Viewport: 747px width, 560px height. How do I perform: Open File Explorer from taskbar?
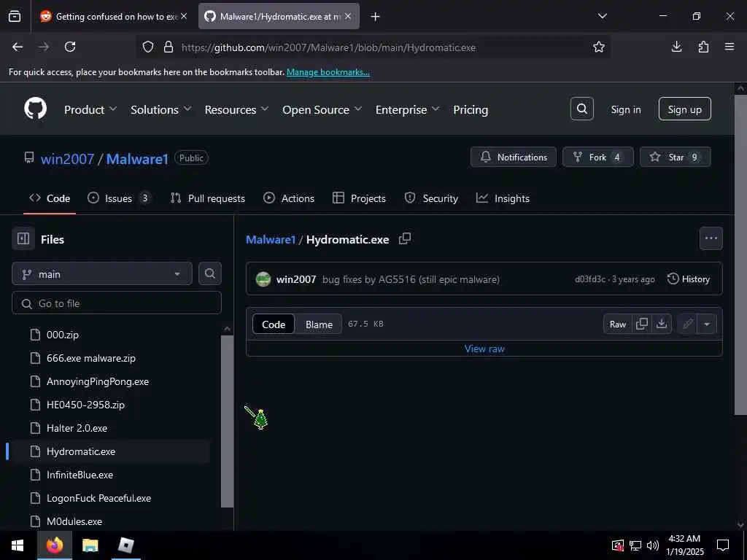(90, 545)
